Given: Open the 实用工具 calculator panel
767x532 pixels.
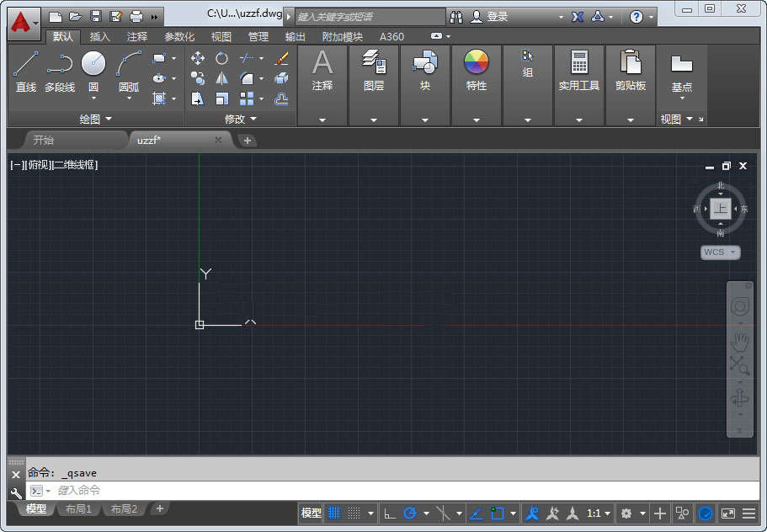Looking at the screenshot, I should coord(578,70).
